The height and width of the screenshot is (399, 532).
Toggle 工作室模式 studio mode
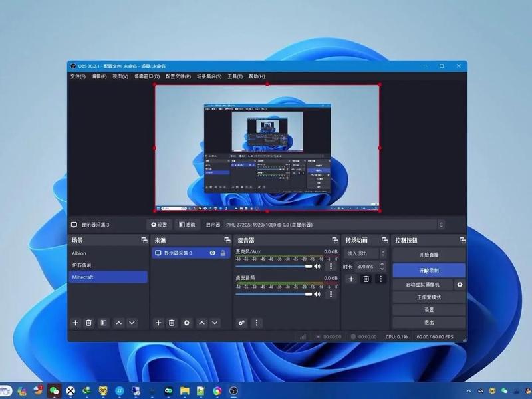(x=429, y=297)
